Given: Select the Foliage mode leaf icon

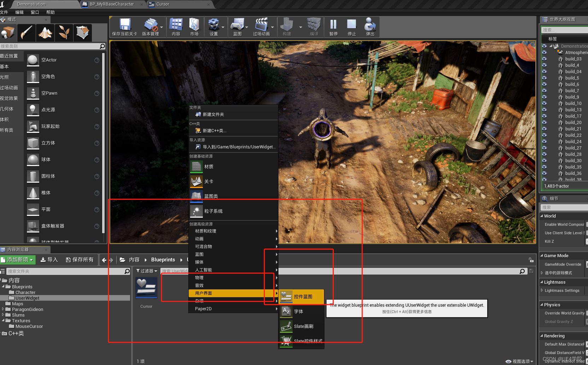Looking at the screenshot, I should pyautogui.click(x=64, y=33).
